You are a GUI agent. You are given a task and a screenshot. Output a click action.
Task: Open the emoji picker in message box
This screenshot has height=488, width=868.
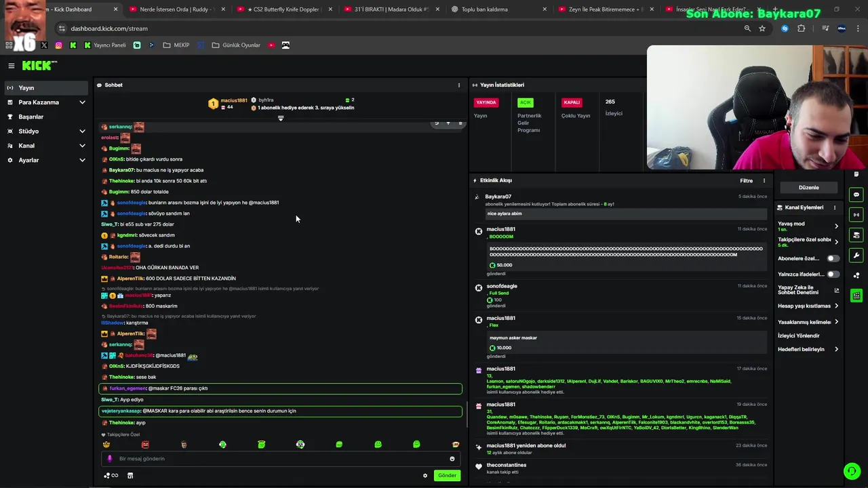click(x=452, y=459)
